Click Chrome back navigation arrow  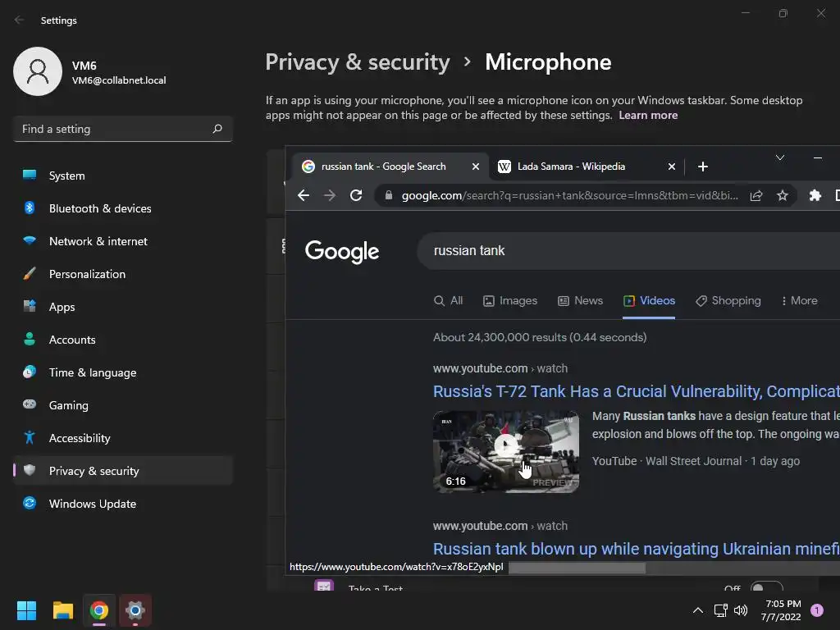click(304, 195)
